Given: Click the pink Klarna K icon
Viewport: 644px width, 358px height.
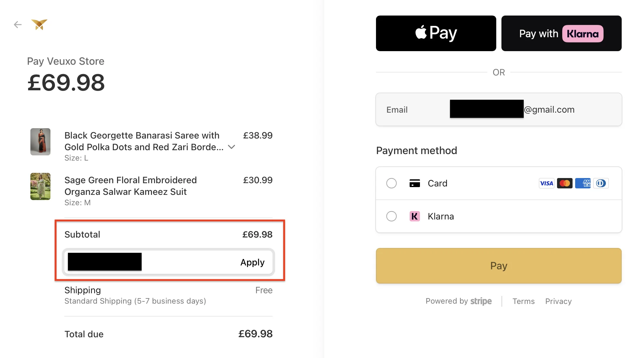Looking at the screenshot, I should pos(414,216).
